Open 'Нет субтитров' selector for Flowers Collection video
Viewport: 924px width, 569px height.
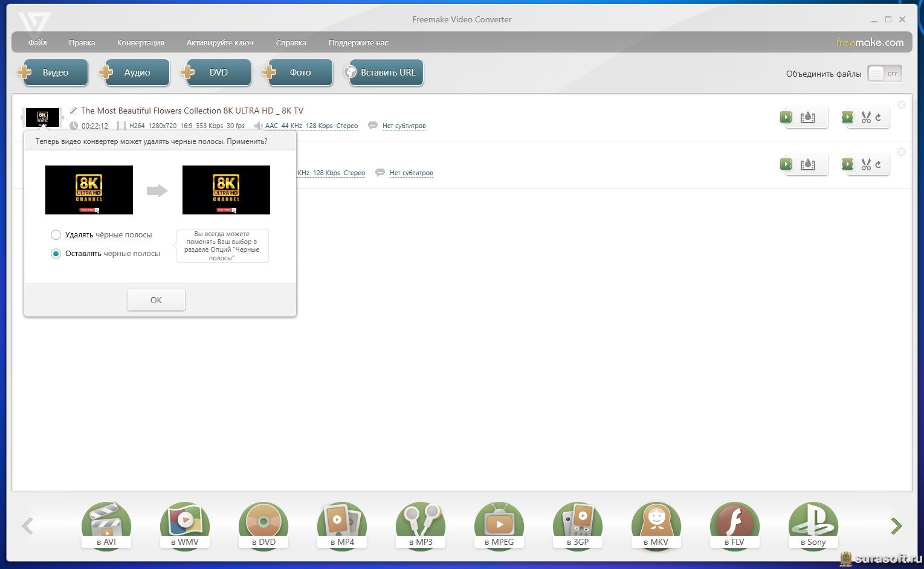point(404,126)
